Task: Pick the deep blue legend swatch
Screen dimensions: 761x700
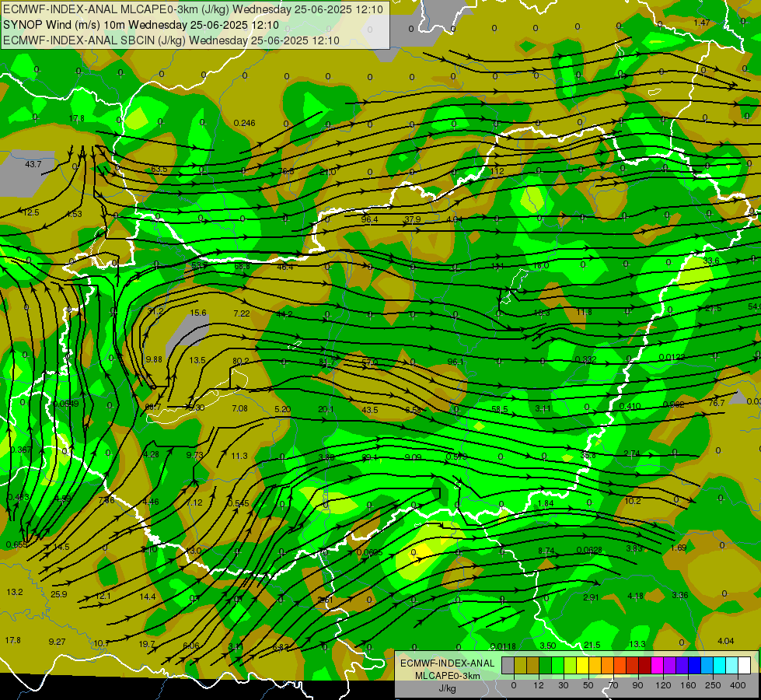Action: pyautogui.click(x=695, y=666)
